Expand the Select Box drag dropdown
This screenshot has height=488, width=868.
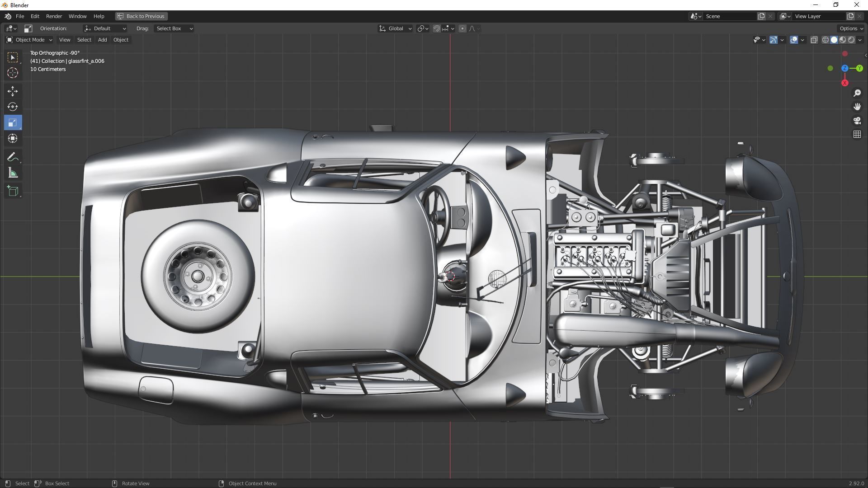click(x=175, y=28)
